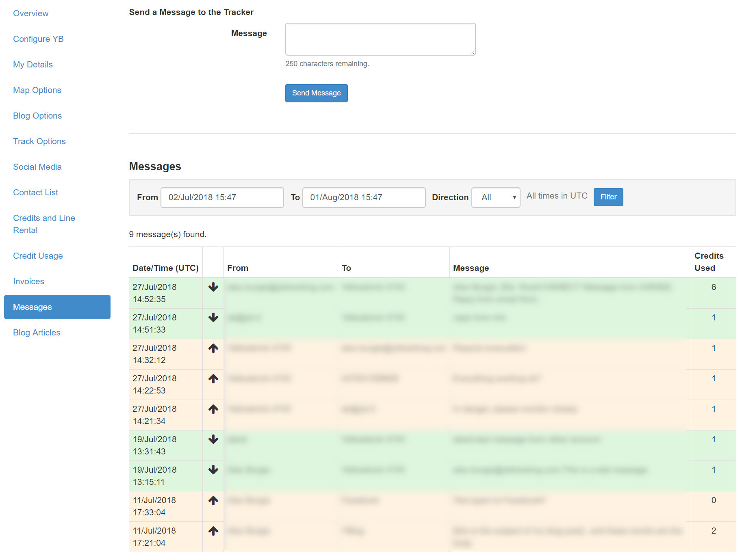Screen dimensions: 742x560
Task: Click the down arrow icon in the 19/Jul/2018 13:31:43 row
Action: coord(213,439)
